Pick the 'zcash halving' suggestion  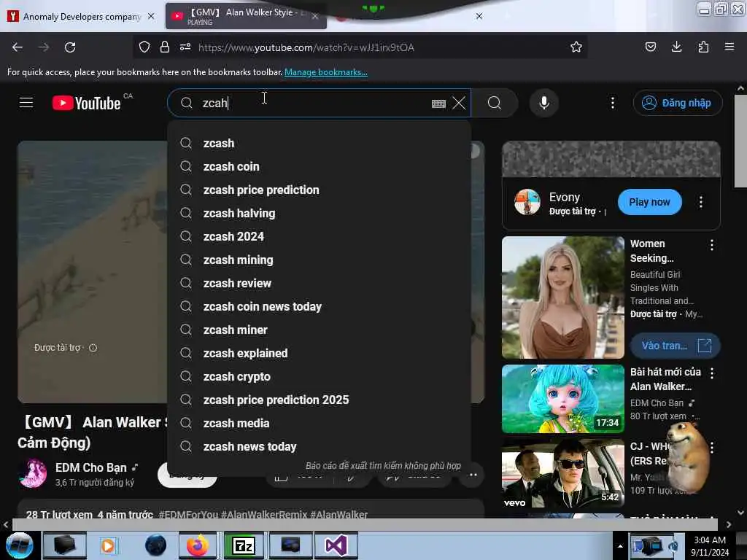(320, 214)
